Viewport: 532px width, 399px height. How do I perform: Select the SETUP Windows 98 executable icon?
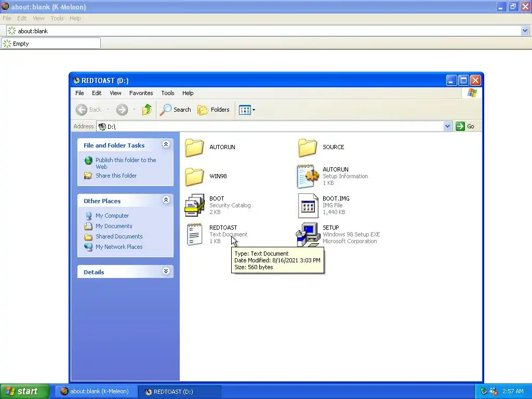click(308, 234)
